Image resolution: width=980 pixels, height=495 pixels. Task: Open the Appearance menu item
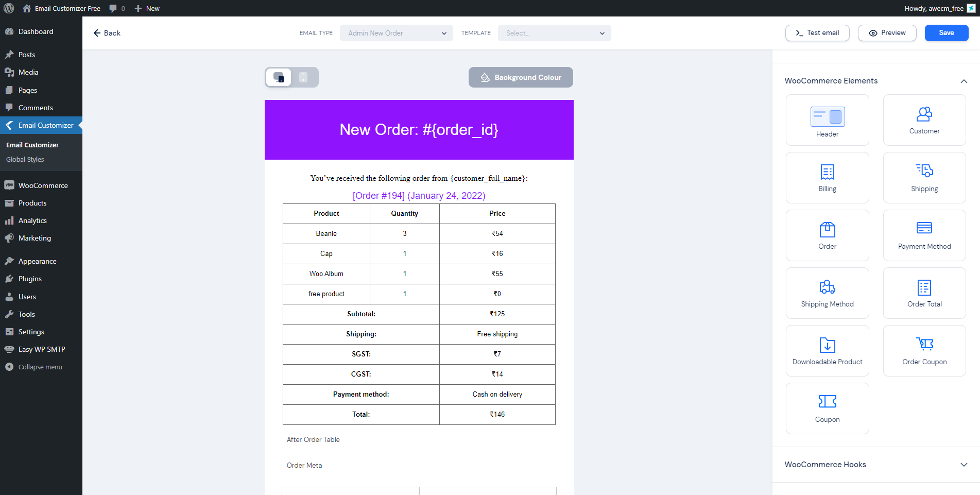pos(41,261)
